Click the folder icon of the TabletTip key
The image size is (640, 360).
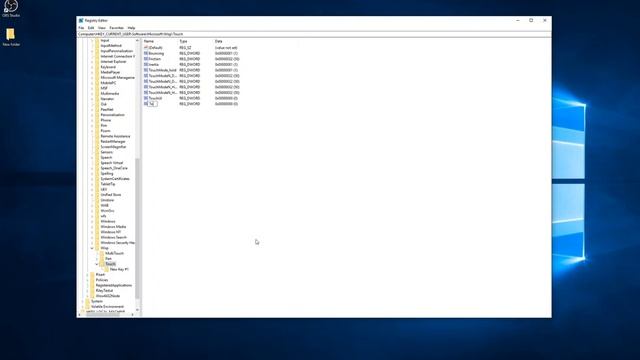tap(97, 184)
